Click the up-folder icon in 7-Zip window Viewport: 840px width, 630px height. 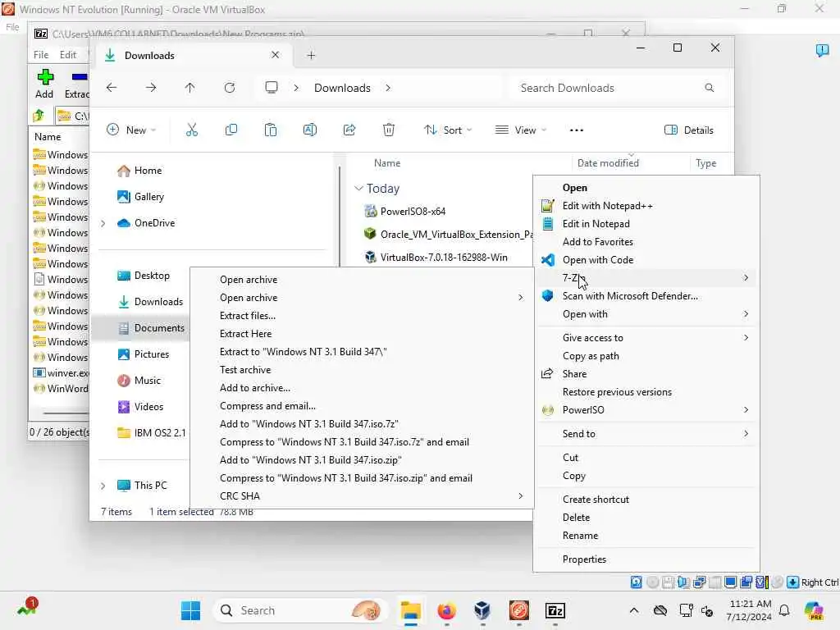(x=39, y=115)
